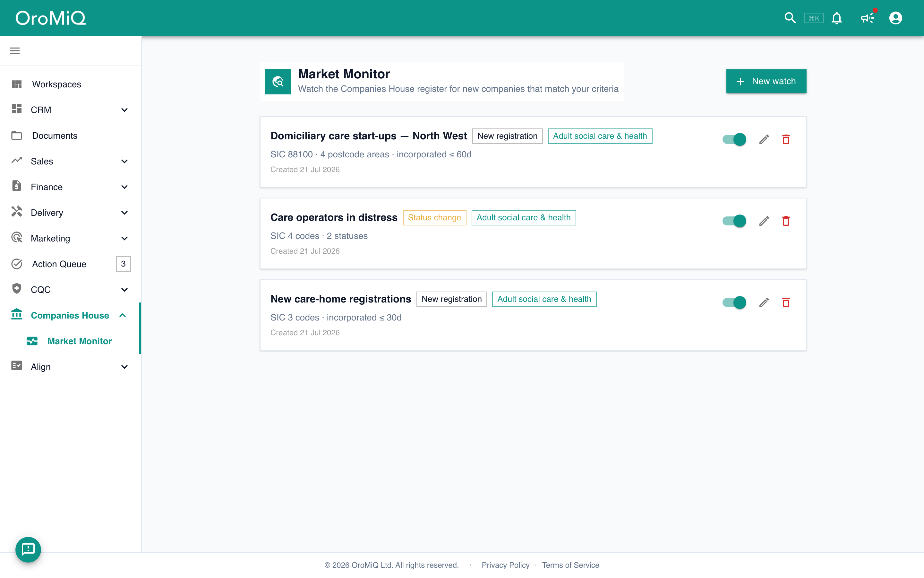Screen dimensions: 924x578
Task: Click 'SIC 88100 · 4 postcode areas' text
Action: (329, 154)
